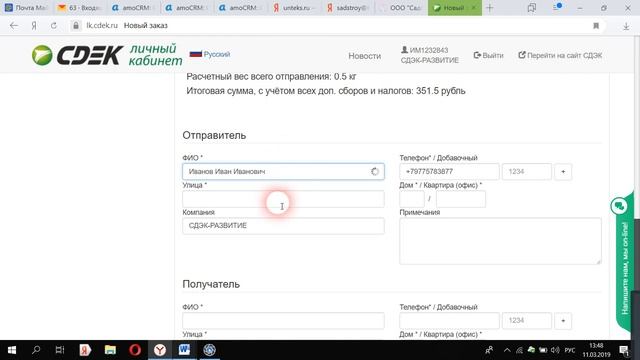The height and width of the screenshot is (360, 640).
Task: Open browser tab overview icon
Action: [x=531, y=8]
